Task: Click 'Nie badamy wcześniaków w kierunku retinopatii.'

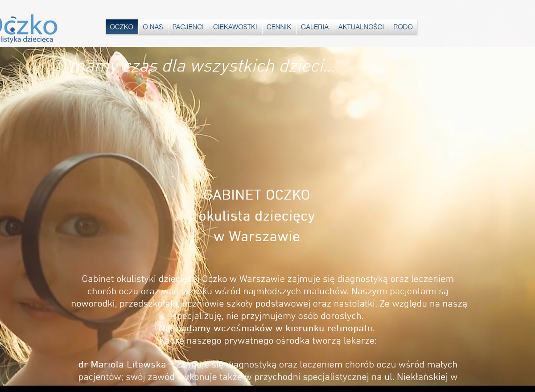Action: coord(267,329)
